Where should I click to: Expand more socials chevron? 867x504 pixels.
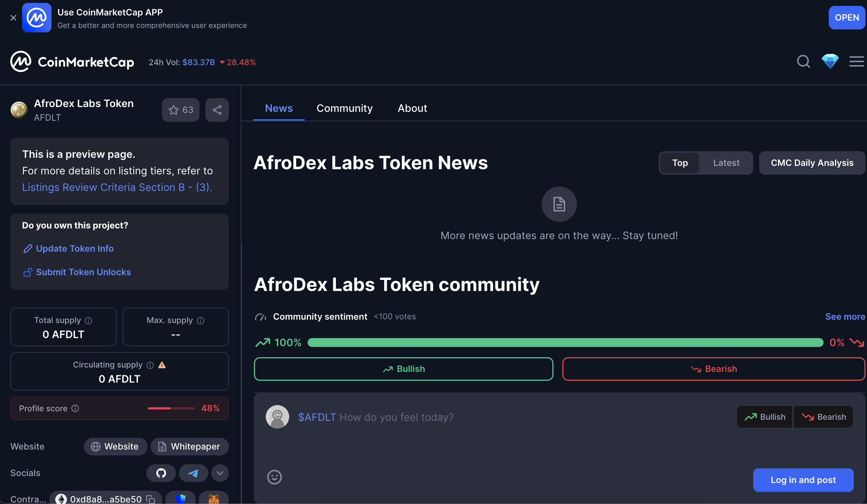point(220,473)
